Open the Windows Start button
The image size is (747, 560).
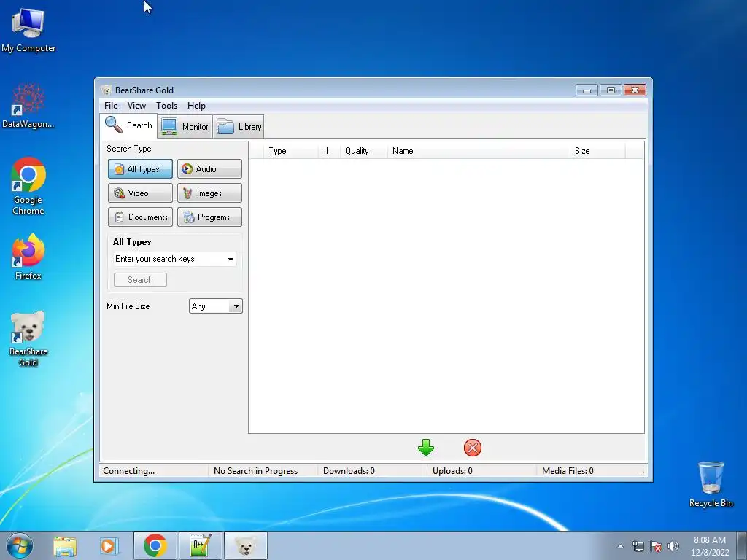click(20, 545)
